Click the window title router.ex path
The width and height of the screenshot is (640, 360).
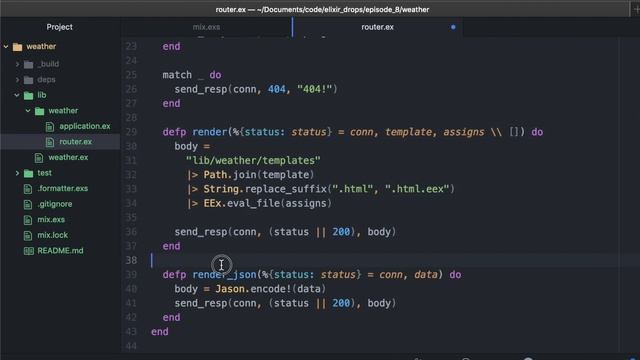[322, 9]
